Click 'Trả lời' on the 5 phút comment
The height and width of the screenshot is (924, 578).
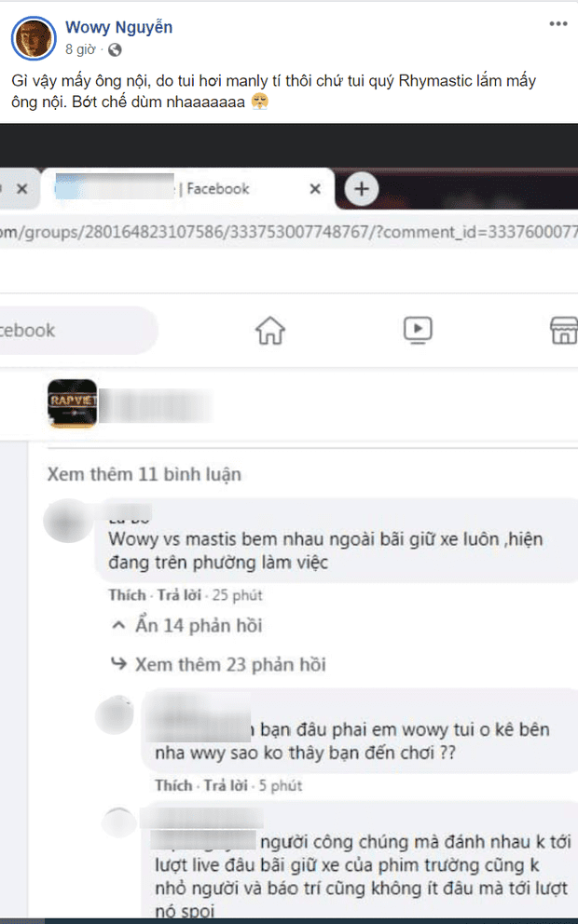(226, 785)
